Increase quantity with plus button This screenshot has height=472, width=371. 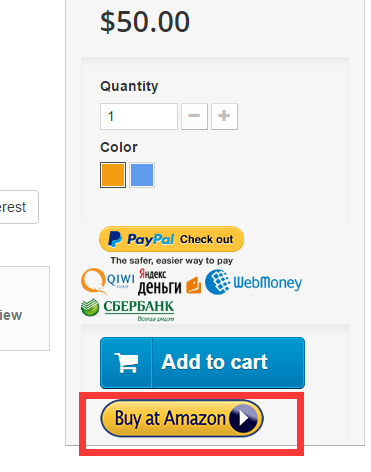click(224, 116)
